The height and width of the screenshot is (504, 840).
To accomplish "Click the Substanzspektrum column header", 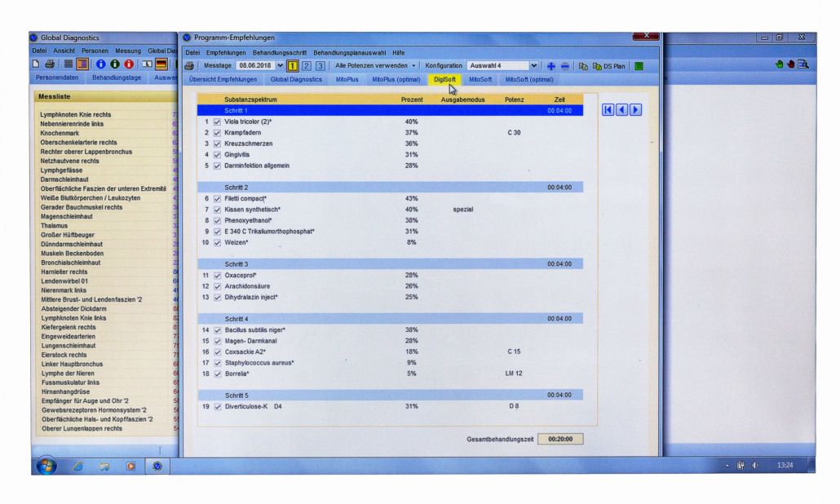I will (x=250, y=99).
